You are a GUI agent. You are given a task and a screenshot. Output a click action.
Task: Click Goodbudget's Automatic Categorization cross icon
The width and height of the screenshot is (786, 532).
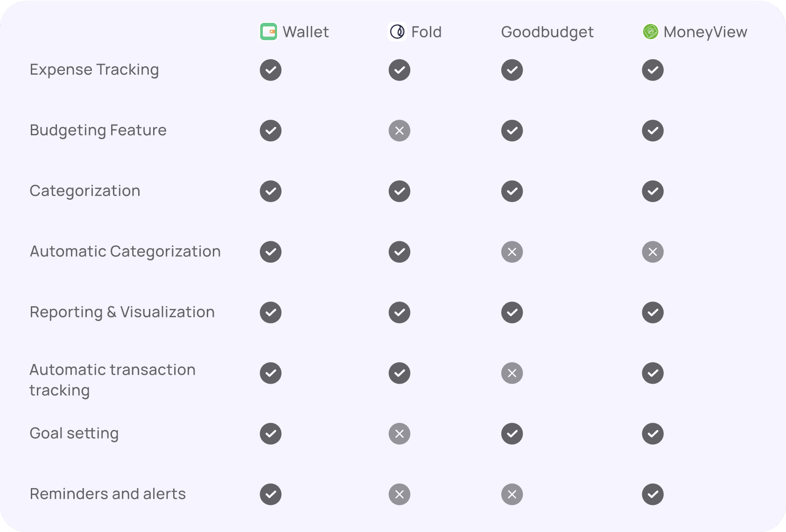pos(512,252)
